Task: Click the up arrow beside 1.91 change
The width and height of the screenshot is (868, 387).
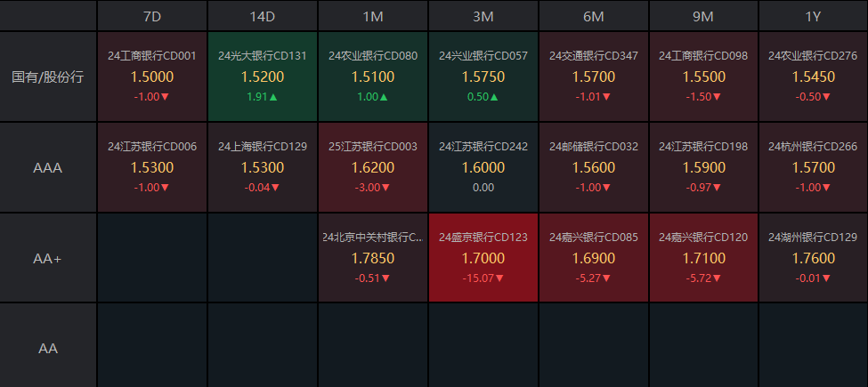Action: click(x=274, y=97)
